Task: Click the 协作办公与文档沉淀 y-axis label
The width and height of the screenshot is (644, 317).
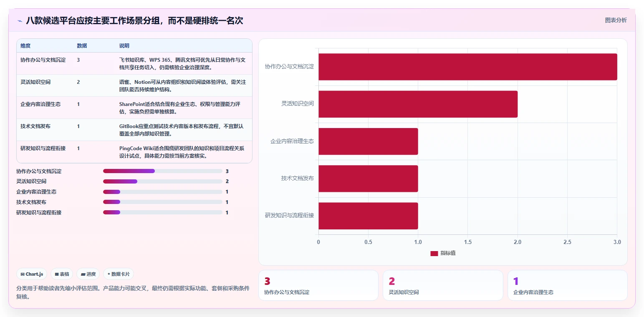Action: pyautogui.click(x=289, y=66)
